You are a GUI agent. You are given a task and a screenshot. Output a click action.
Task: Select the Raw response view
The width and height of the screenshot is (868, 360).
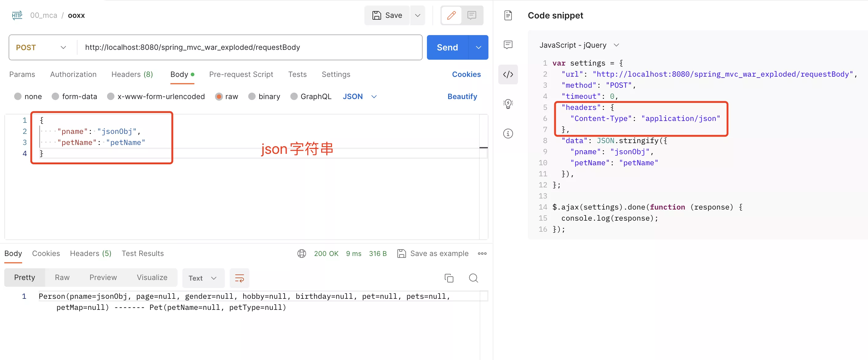(x=62, y=278)
